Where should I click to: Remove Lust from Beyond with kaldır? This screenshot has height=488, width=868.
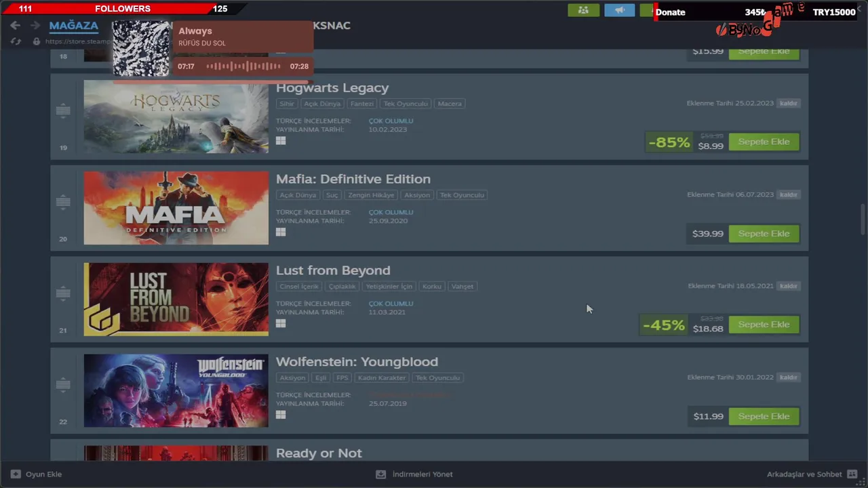(x=788, y=286)
